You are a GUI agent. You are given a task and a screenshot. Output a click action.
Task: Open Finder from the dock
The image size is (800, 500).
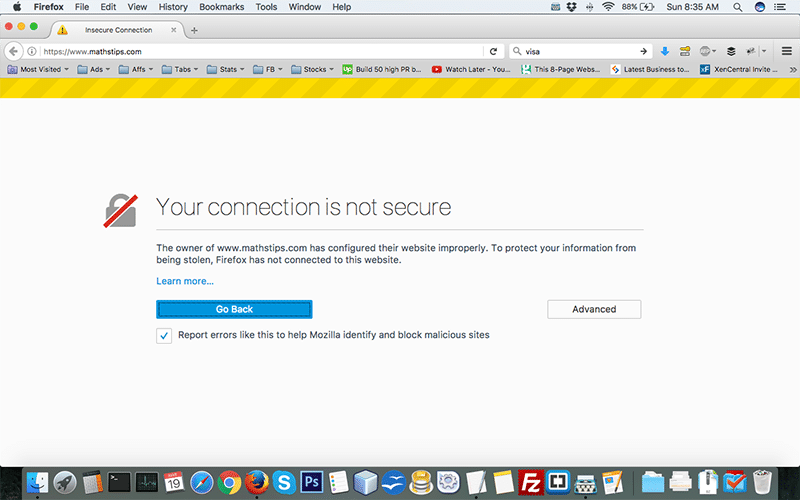(37, 482)
